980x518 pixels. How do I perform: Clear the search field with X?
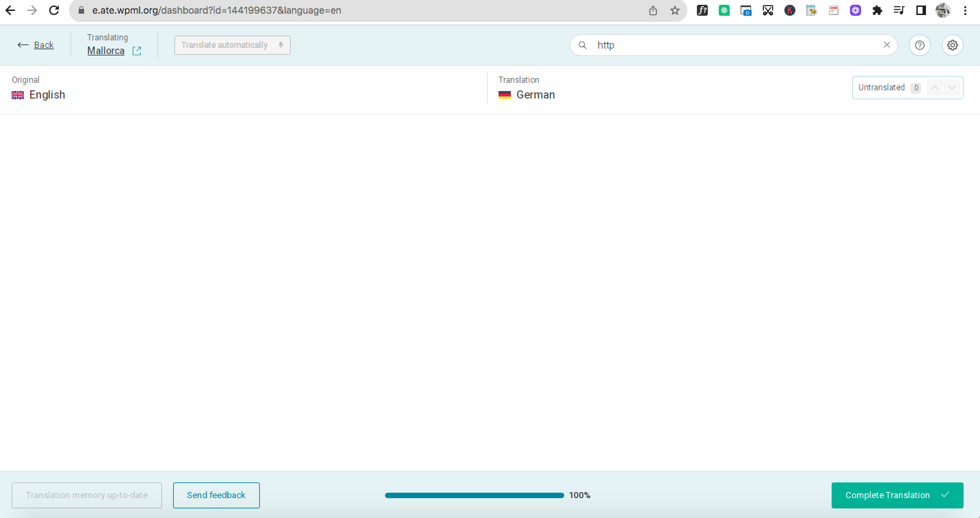coord(887,45)
